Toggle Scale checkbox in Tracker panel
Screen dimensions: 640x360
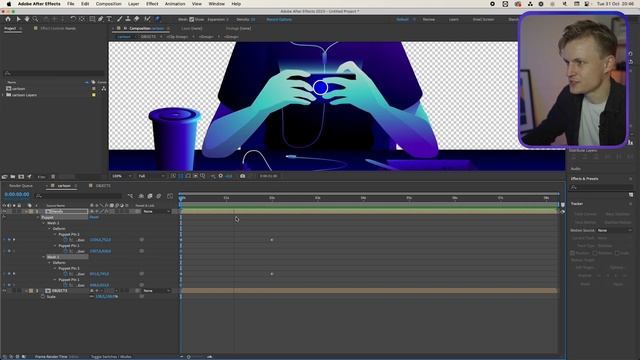pyautogui.click(x=617, y=253)
